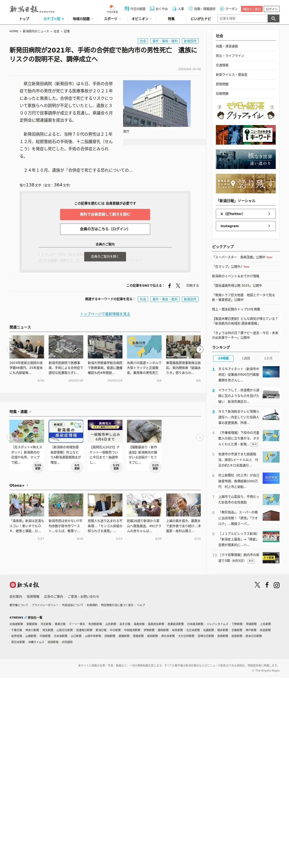
Task: Click the footer 新潟日報 logo
Action: click(x=24, y=585)
